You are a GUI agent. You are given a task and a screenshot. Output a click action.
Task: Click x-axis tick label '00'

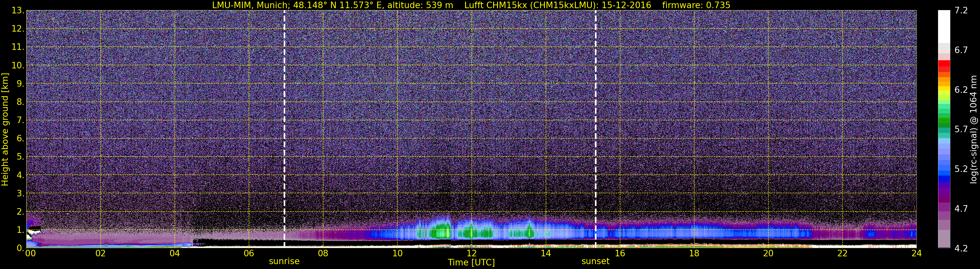[x=31, y=254]
